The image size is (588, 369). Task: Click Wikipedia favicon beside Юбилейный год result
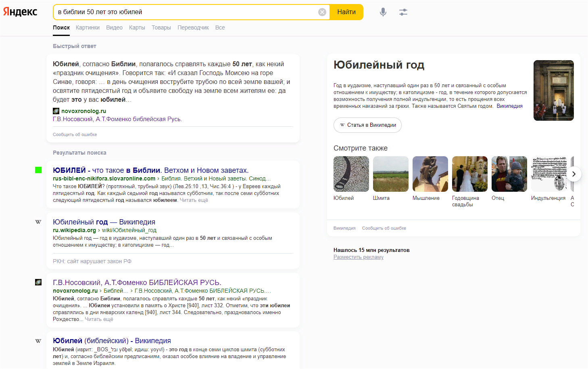38,222
